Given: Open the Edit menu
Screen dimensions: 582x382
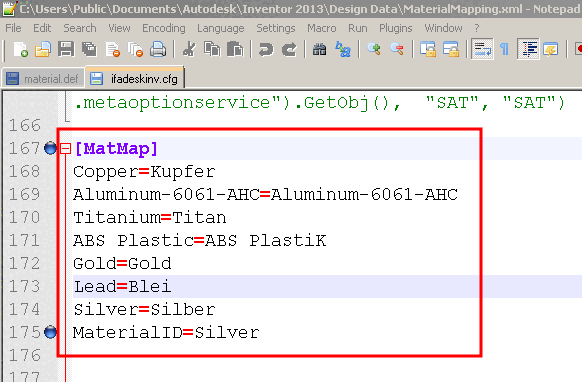Looking at the screenshot, I should 42,28.
